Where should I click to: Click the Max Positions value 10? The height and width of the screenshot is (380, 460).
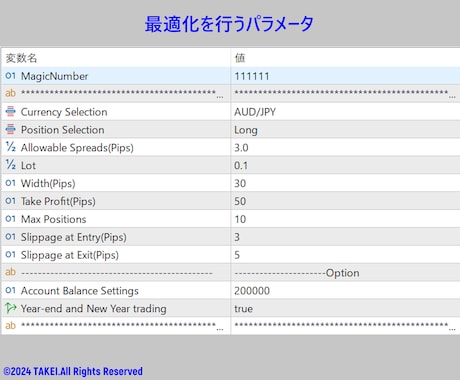click(240, 219)
